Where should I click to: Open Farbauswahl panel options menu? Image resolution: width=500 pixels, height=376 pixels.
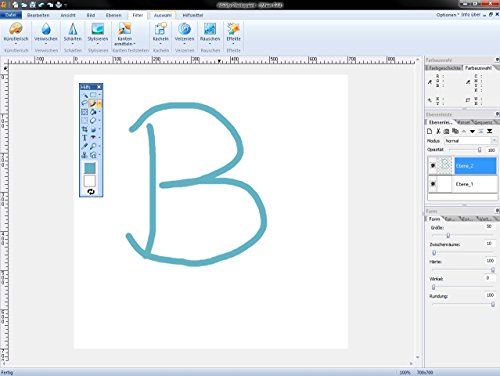[497, 60]
